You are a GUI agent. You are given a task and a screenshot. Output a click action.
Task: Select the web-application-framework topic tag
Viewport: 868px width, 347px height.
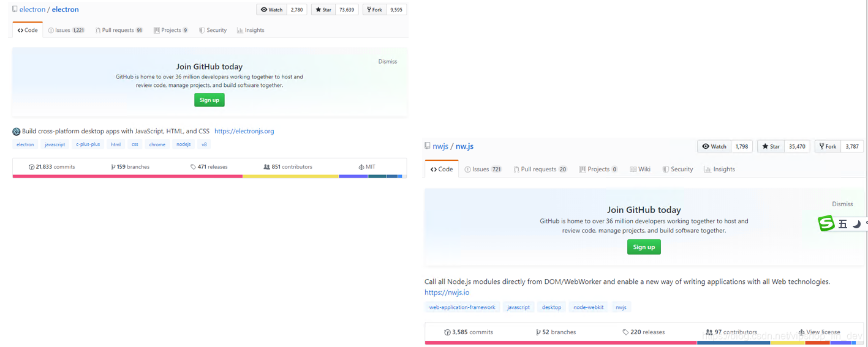point(462,307)
